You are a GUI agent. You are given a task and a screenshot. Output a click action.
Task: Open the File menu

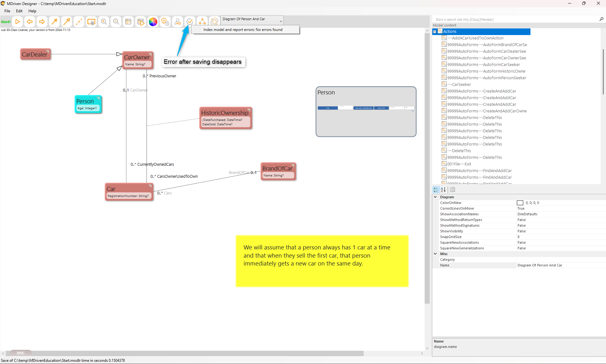pyautogui.click(x=7, y=11)
